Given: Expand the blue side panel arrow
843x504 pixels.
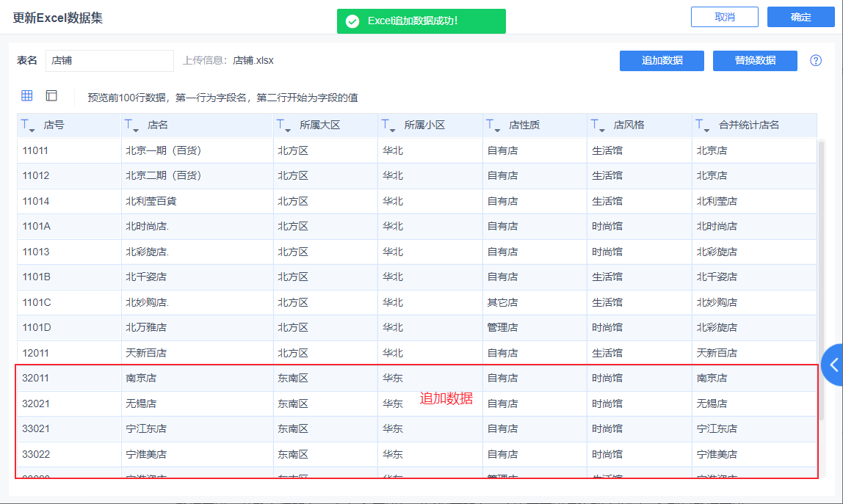Looking at the screenshot, I should click(833, 365).
